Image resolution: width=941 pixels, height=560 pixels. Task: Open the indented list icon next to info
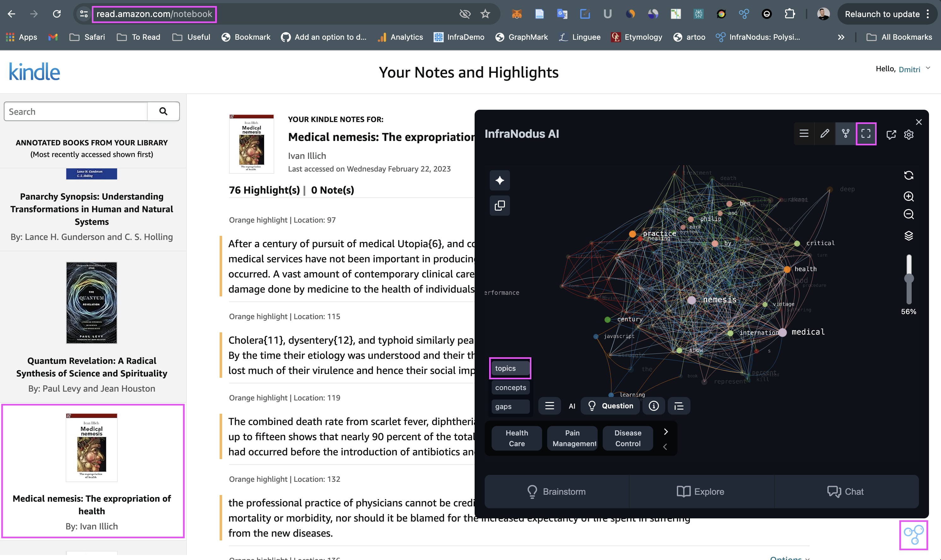click(679, 406)
